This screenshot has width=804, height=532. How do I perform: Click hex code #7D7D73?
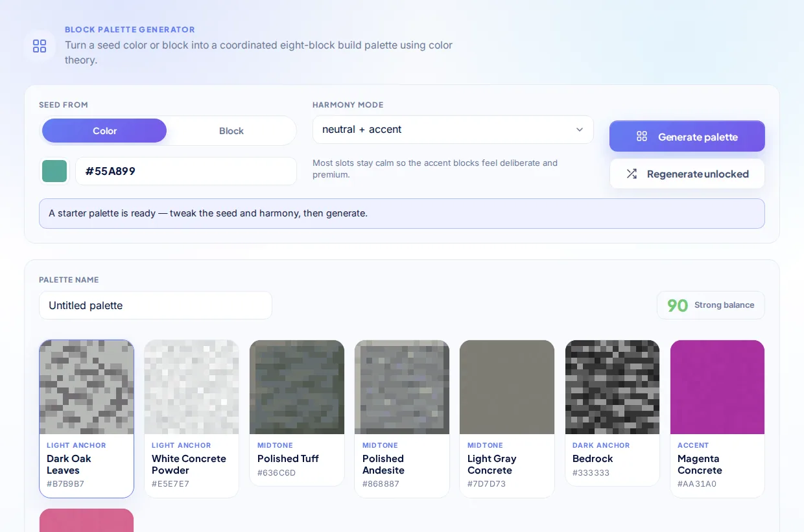click(x=486, y=484)
